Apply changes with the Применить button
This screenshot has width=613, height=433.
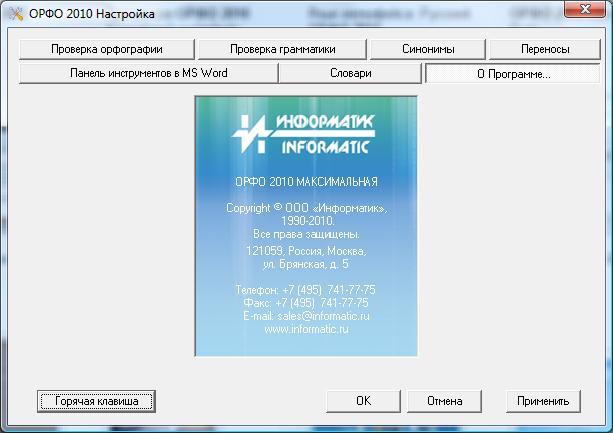coord(543,401)
